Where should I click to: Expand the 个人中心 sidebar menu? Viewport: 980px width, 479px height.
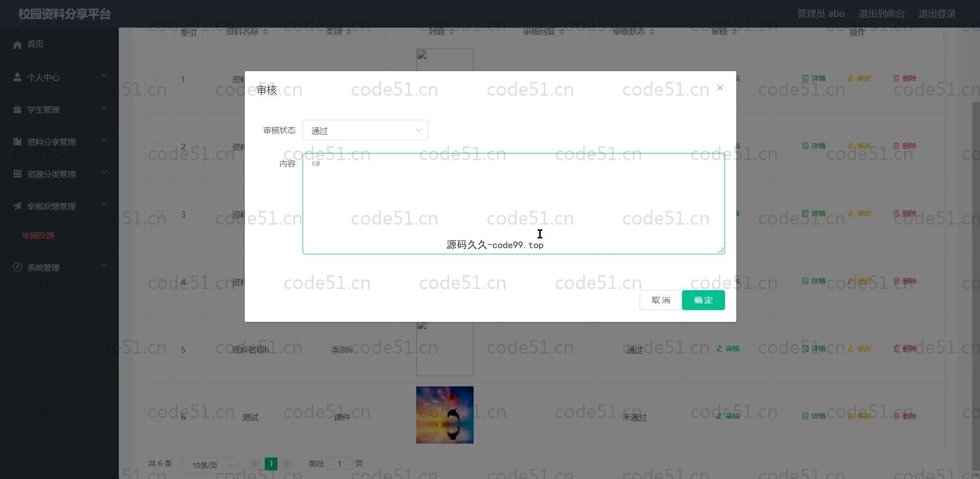59,77
